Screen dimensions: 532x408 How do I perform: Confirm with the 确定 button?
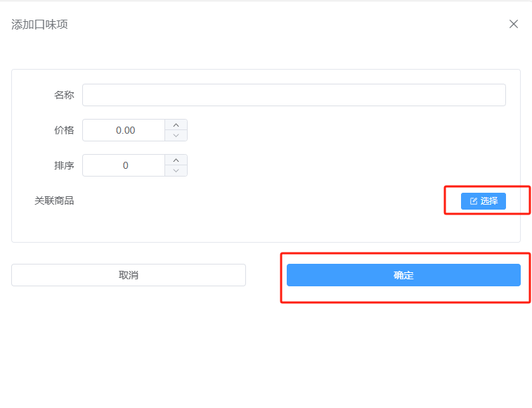403,275
